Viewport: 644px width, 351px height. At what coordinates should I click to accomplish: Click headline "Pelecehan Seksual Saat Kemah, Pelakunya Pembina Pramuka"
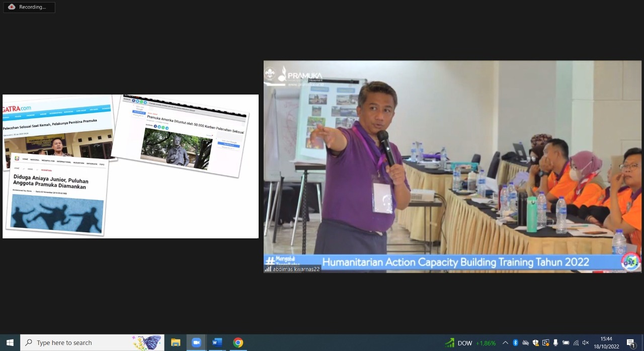point(50,125)
